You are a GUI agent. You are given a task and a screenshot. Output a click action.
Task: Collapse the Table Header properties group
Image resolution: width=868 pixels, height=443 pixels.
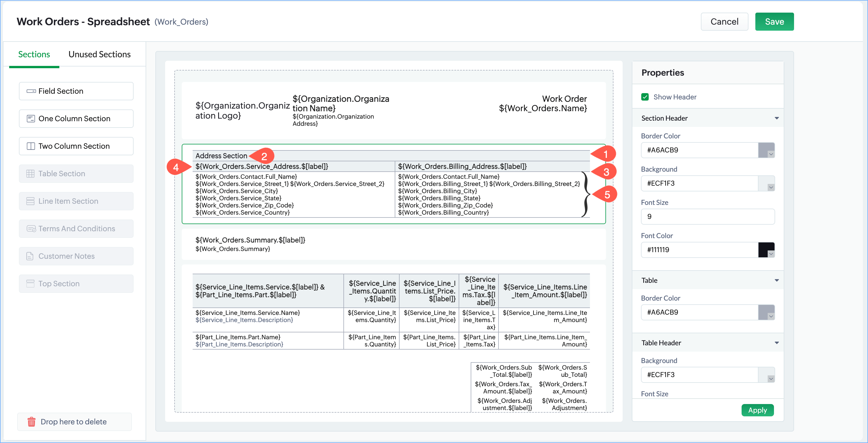pyautogui.click(x=777, y=343)
